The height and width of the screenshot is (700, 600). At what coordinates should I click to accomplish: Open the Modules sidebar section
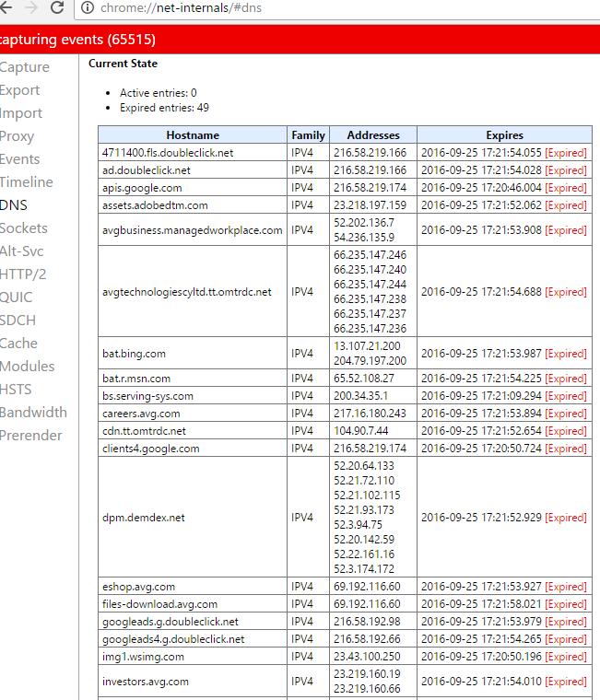27,367
